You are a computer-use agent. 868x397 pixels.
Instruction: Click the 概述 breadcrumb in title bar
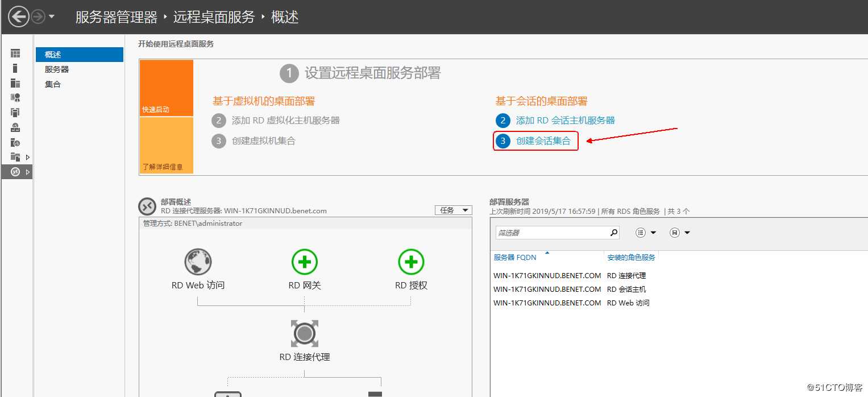[x=285, y=17]
